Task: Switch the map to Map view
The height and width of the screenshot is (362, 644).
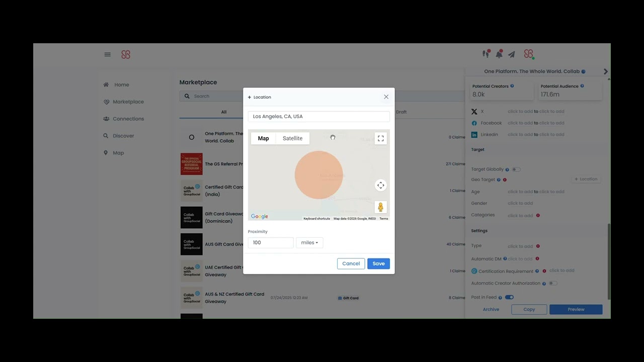Action: [263, 138]
